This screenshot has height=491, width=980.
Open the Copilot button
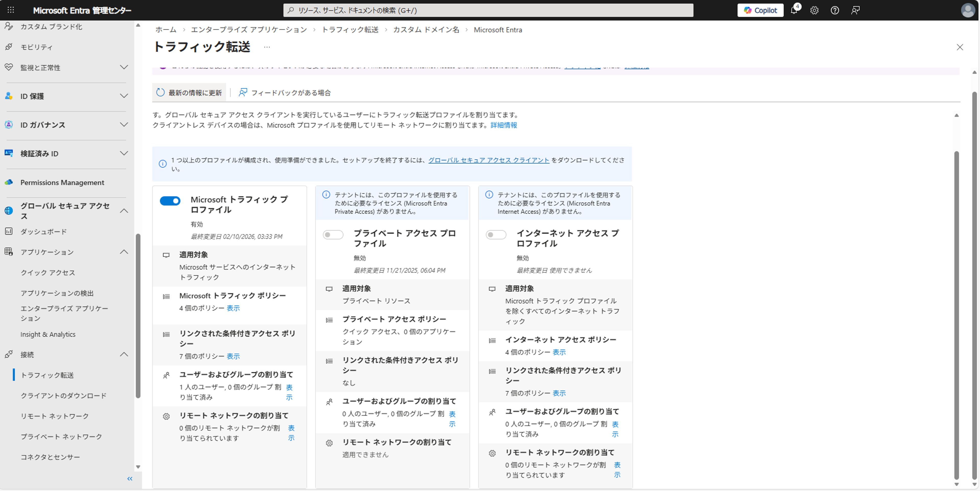tap(760, 10)
